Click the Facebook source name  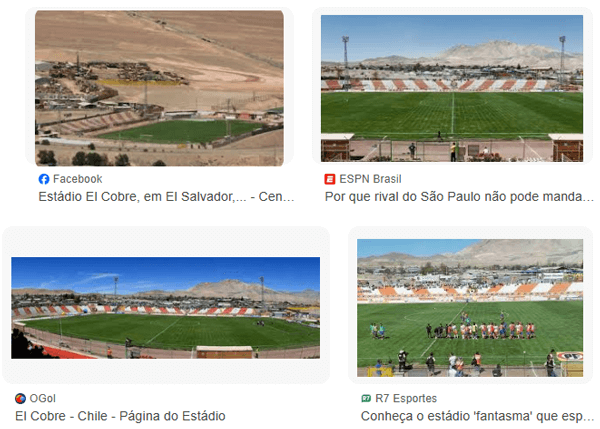[x=78, y=179]
